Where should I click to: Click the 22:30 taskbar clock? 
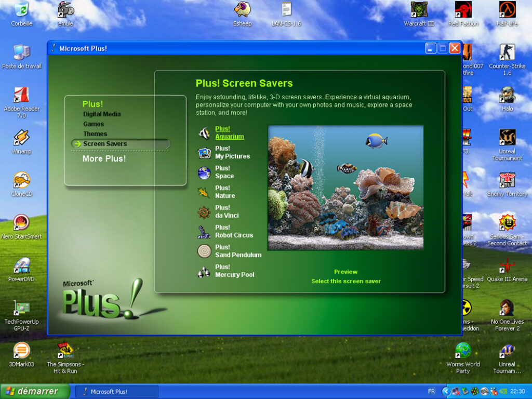[x=517, y=392]
